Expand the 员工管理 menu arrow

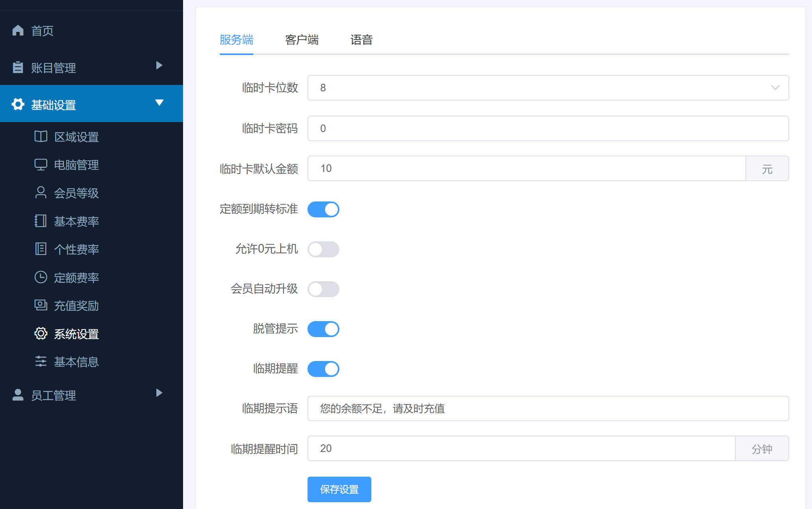coord(159,393)
